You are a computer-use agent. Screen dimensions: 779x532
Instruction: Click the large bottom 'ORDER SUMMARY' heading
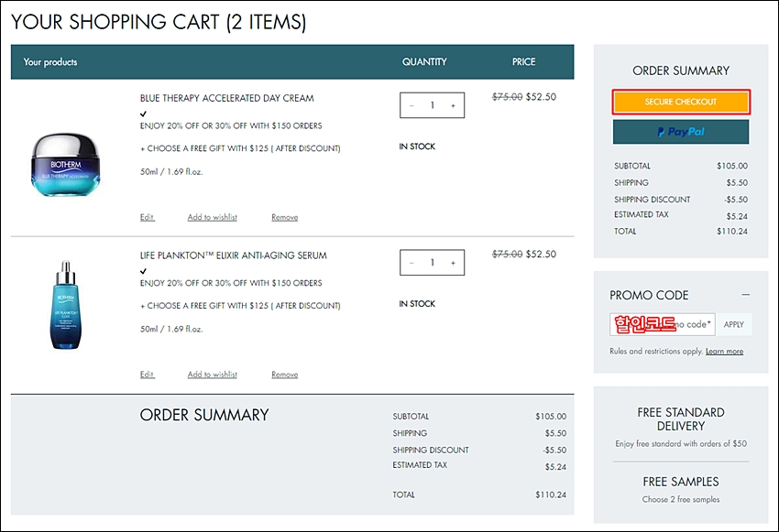coord(204,415)
